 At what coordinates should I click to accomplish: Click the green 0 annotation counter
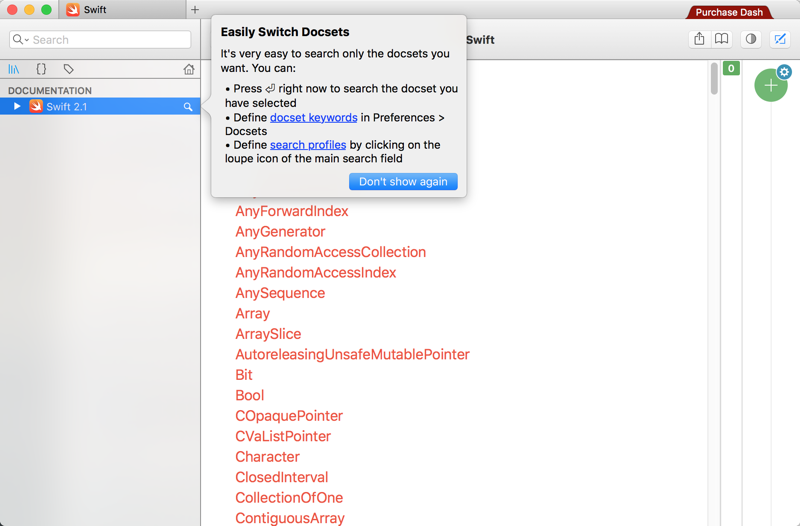click(x=731, y=68)
